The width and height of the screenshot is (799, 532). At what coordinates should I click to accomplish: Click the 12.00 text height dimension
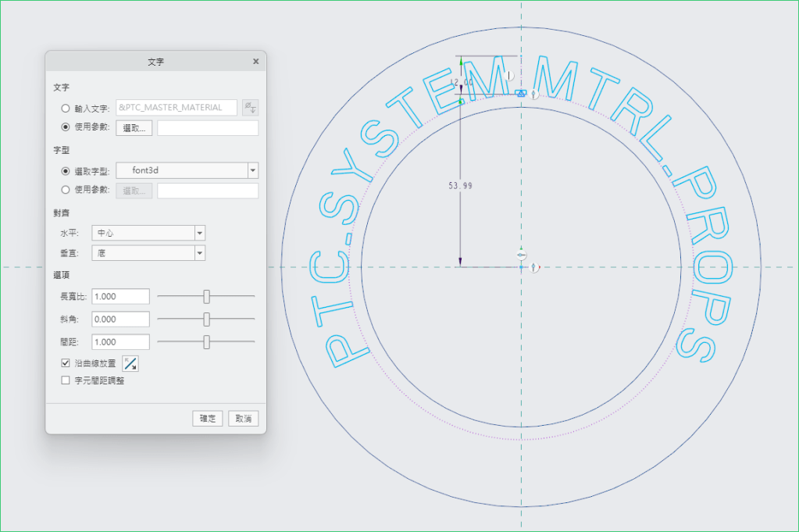[462, 82]
